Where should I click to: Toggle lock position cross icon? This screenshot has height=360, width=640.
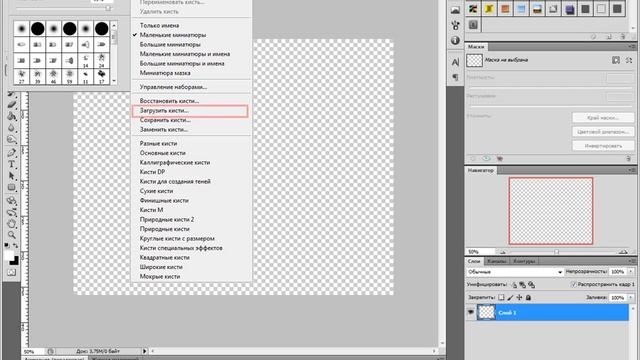point(519,298)
